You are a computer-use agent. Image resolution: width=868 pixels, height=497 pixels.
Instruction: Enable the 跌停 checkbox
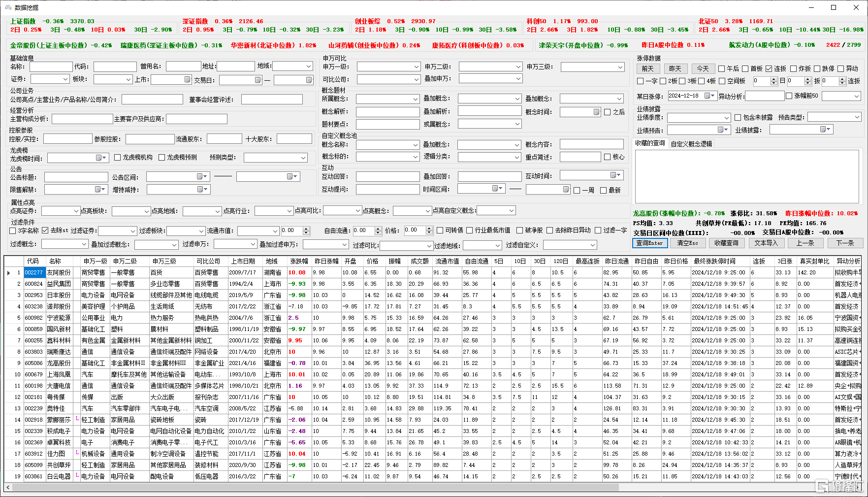pyautogui.click(x=817, y=69)
